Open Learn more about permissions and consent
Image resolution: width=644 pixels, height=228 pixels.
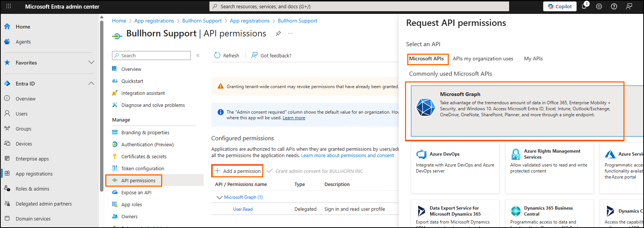pyautogui.click(x=347, y=155)
